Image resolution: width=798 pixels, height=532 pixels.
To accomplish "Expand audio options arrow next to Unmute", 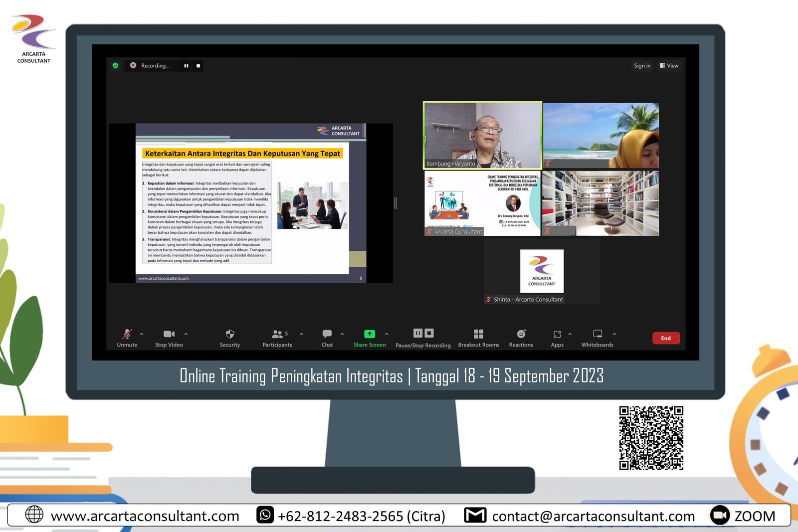I will [142, 334].
